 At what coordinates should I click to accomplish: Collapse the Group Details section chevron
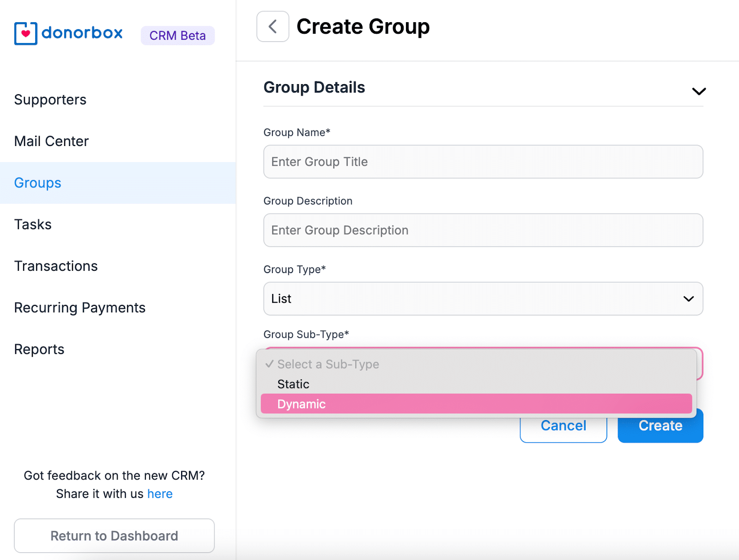coord(698,91)
